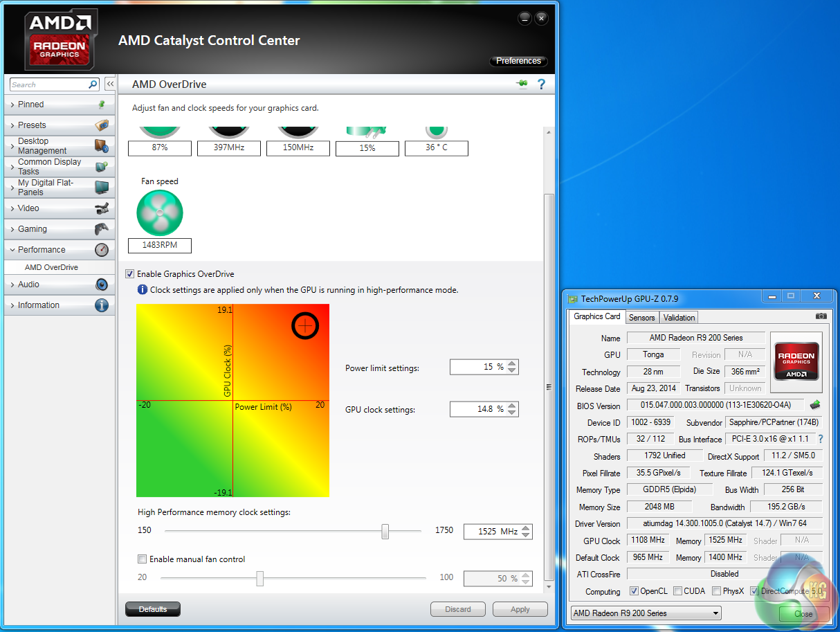Image resolution: width=840 pixels, height=632 pixels.
Task: Switch to the Sensors tab
Action: (x=641, y=318)
